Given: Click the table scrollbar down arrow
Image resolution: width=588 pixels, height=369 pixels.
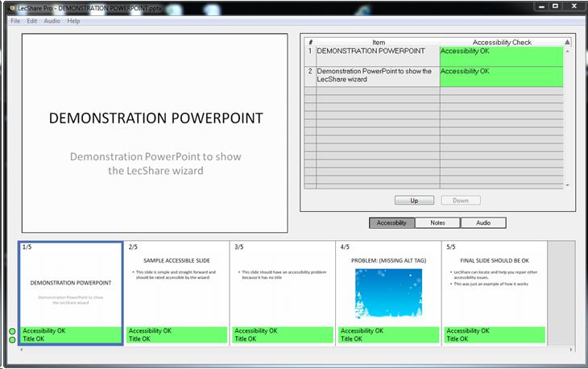Looking at the screenshot, I should coord(567,184).
